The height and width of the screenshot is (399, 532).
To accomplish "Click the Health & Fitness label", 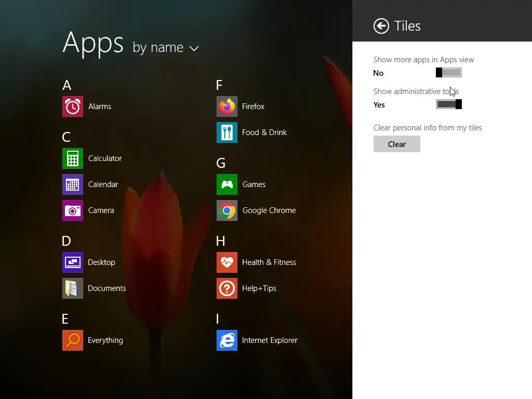I will tap(269, 262).
